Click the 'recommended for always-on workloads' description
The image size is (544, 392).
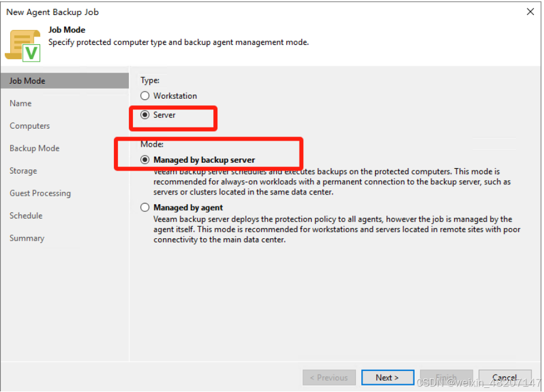[x=332, y=181]
